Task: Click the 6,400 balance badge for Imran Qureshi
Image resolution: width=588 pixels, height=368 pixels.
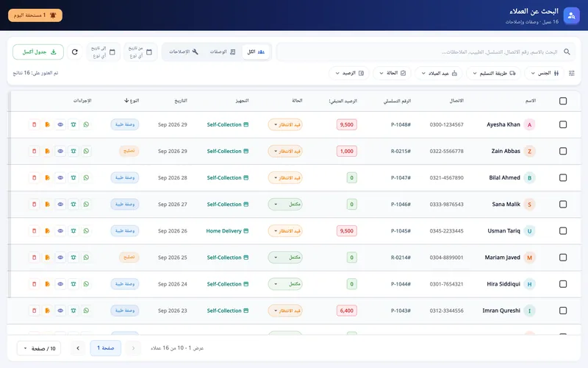Action: point(347,311)
